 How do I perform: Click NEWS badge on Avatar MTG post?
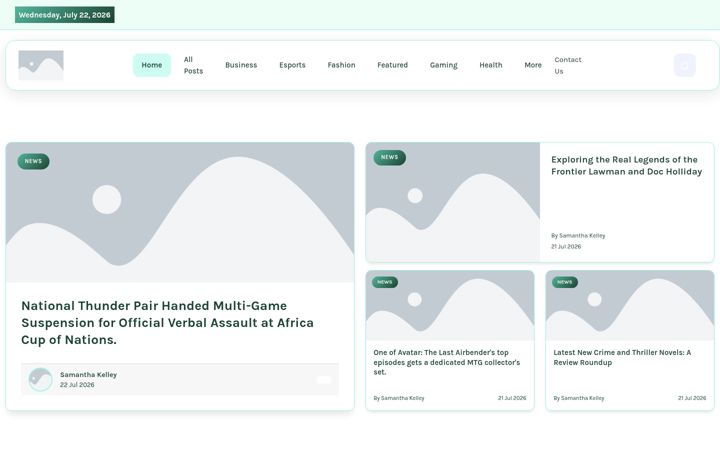pos(385,282)
